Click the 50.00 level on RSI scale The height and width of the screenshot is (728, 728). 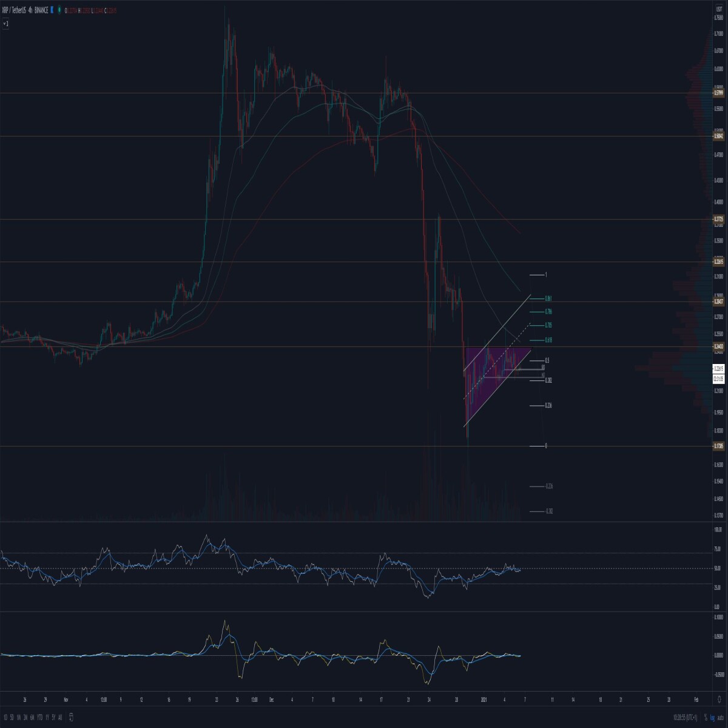pos(718,568)
